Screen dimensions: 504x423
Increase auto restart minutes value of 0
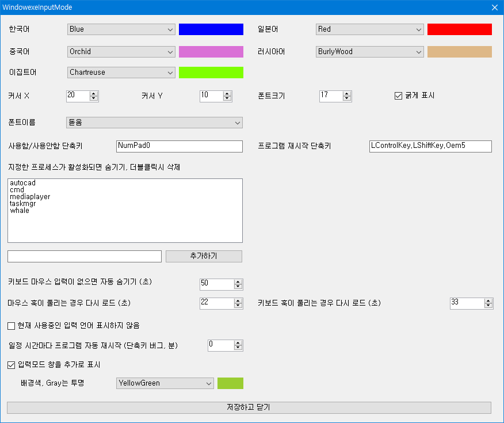click(x=238, y=343)
